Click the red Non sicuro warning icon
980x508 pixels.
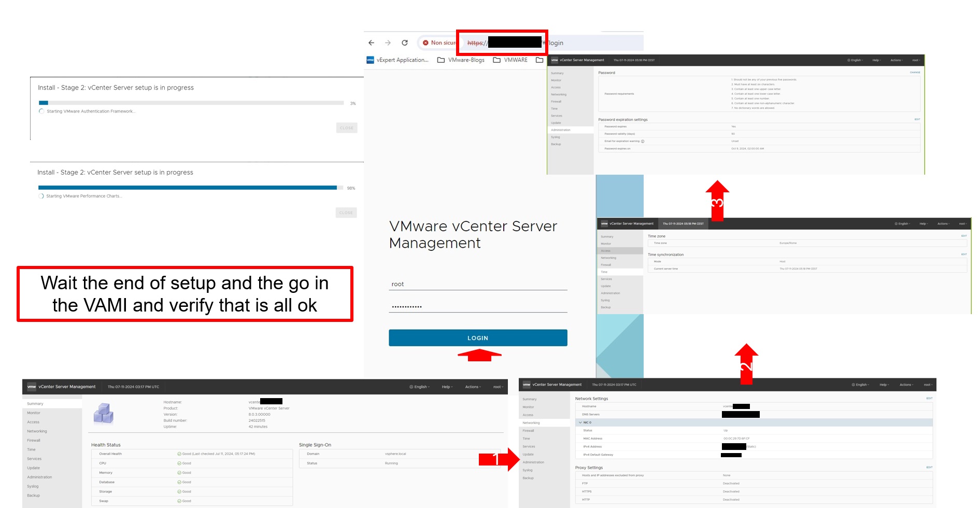coord(425,43)
